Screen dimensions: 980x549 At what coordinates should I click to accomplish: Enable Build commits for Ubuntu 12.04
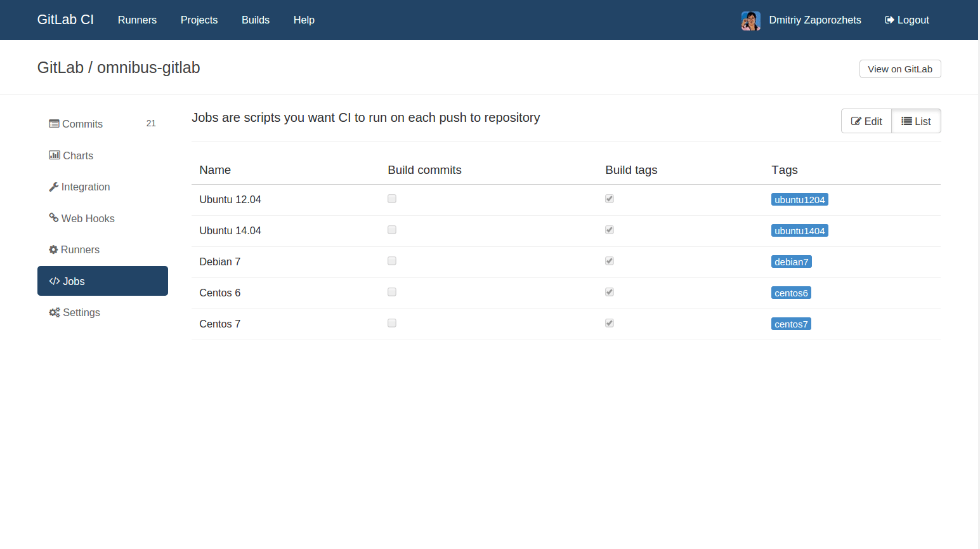(x=391, y=198)
